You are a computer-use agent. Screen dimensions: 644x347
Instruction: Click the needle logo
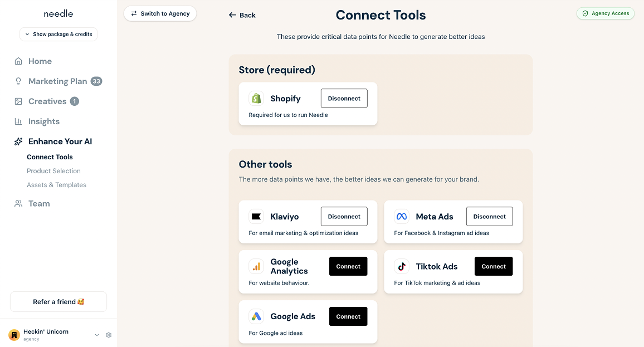coord(58,13)
